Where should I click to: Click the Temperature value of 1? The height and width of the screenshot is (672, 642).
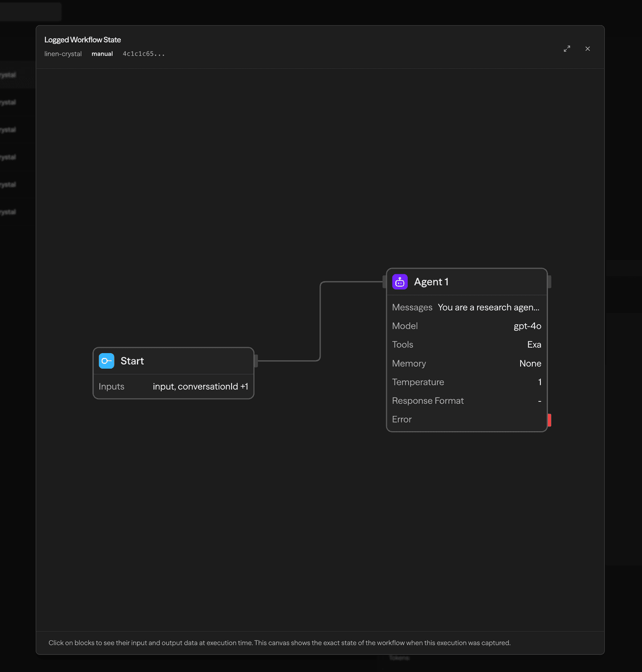[539, 382]
